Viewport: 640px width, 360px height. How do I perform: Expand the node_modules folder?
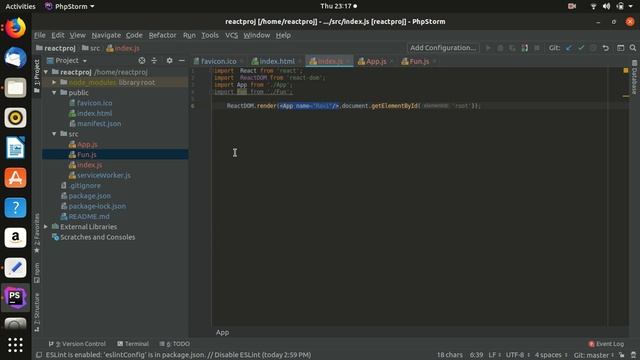coord(54,82)
